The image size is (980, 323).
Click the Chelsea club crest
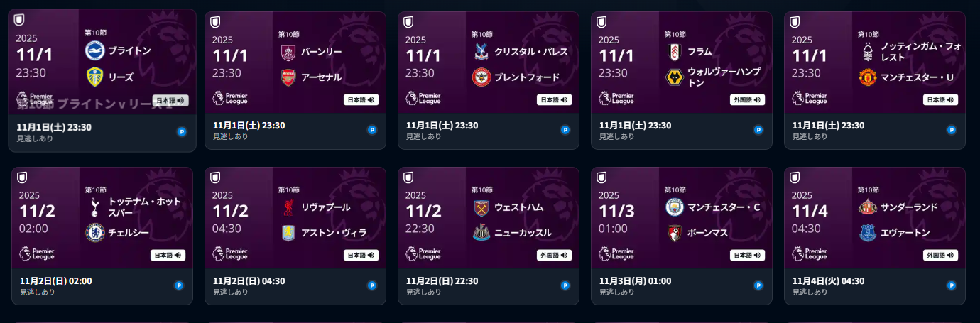[94, 232]
